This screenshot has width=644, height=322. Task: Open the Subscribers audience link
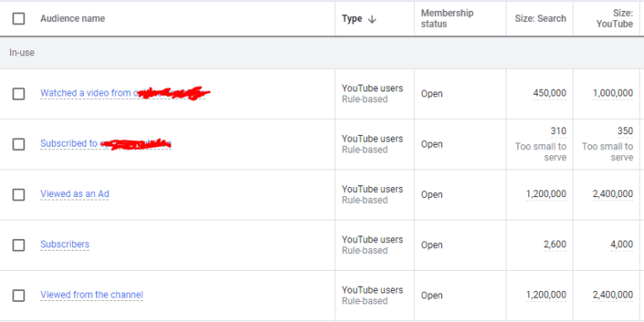point(65,244)
